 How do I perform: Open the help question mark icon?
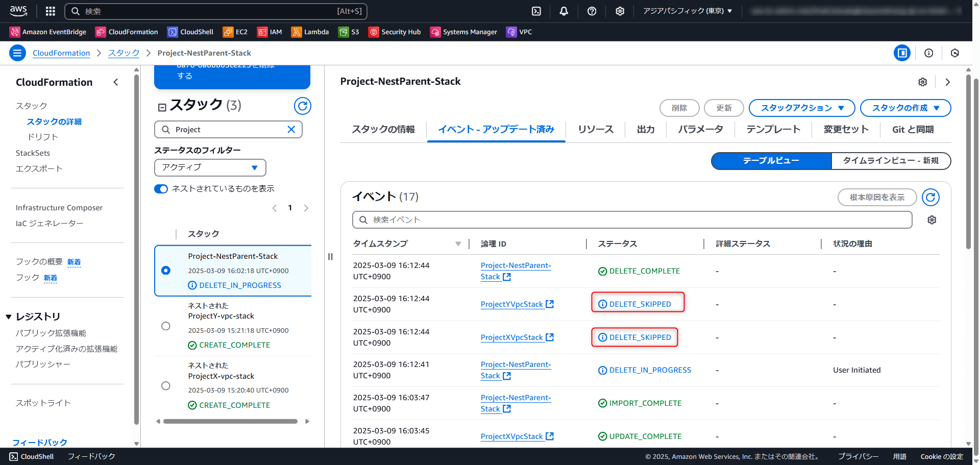point(592,11)
